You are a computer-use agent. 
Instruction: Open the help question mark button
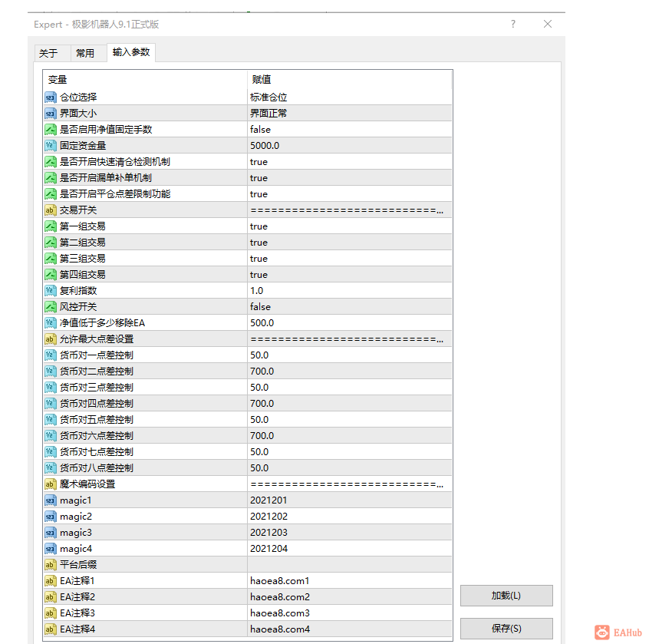[x=513, y=24]
